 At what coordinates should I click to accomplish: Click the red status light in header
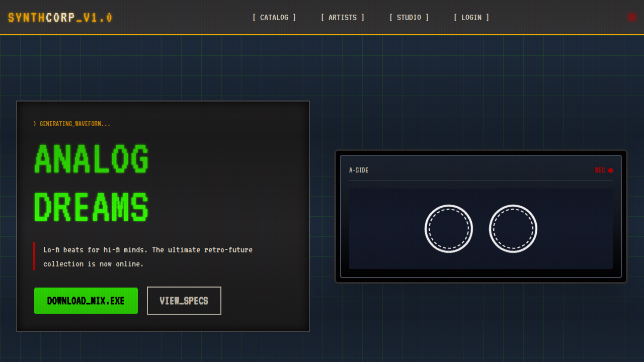click(x=632, y=17)
